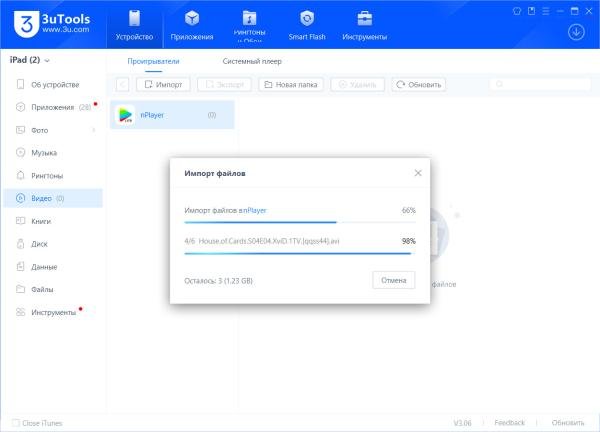Click the nPlayer link in import dialog
This screenshot has height=432, width=600.
pyautogui.click(x=254, y=210)
